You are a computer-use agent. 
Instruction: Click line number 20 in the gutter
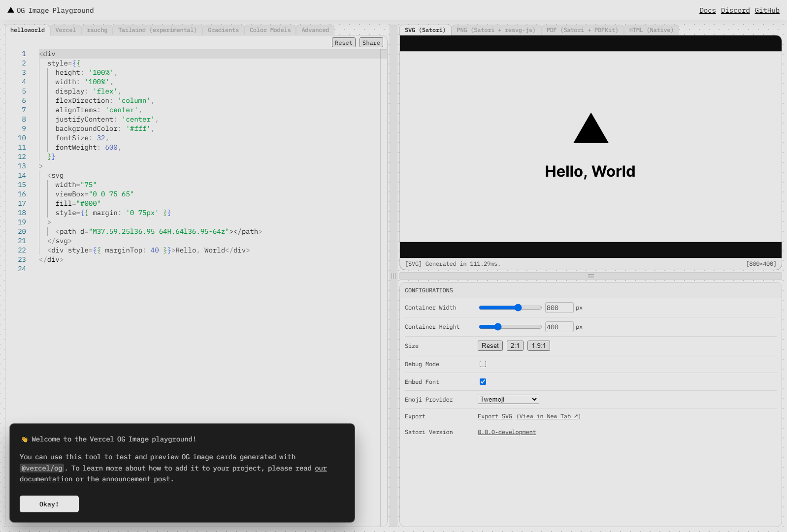point(22,232)
